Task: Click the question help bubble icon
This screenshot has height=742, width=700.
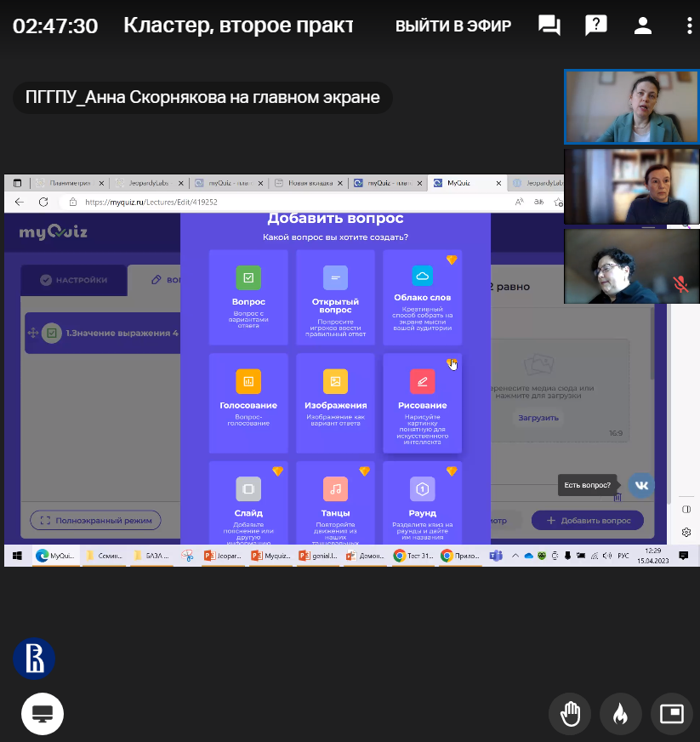Action: coord(596,26)
